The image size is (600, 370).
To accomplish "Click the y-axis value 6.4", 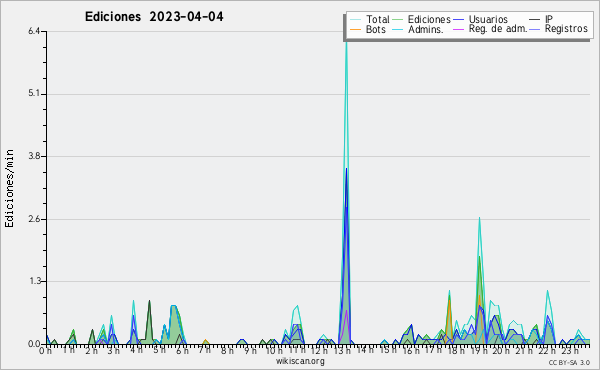I will 34,31.
